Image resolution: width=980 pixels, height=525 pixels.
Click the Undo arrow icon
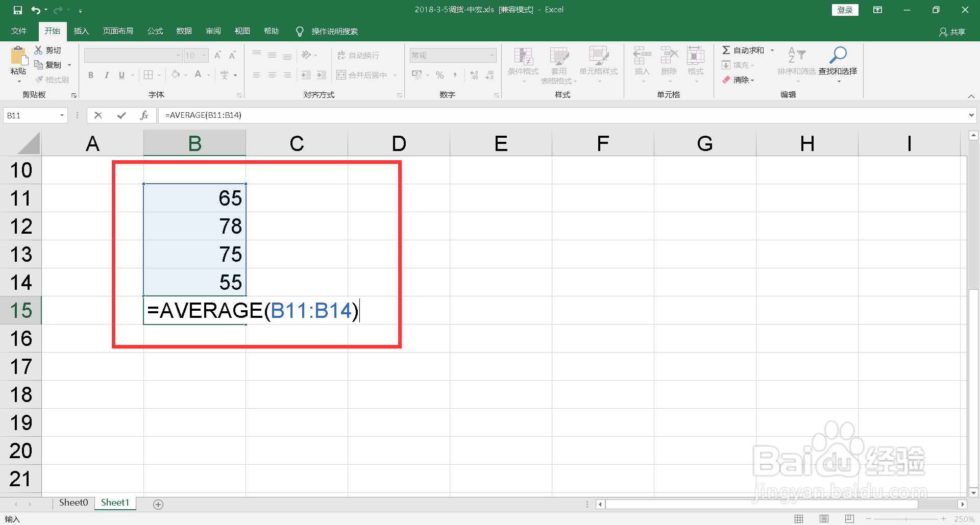point(36,10)
